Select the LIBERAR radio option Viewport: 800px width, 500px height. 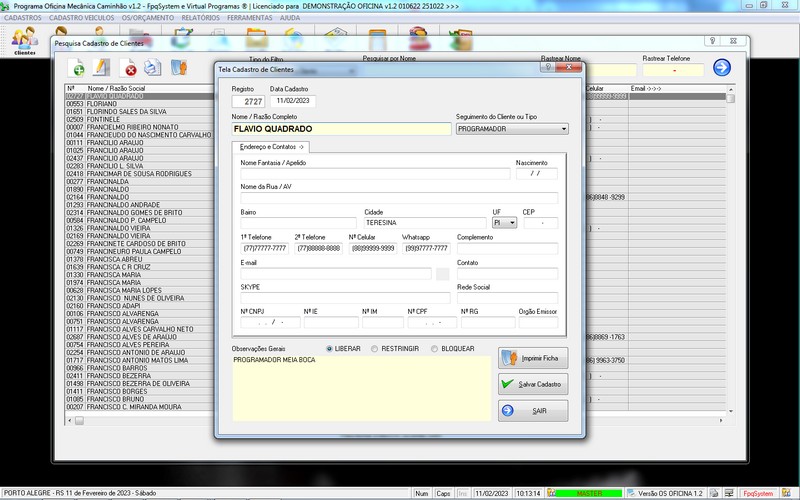(330, 349)
